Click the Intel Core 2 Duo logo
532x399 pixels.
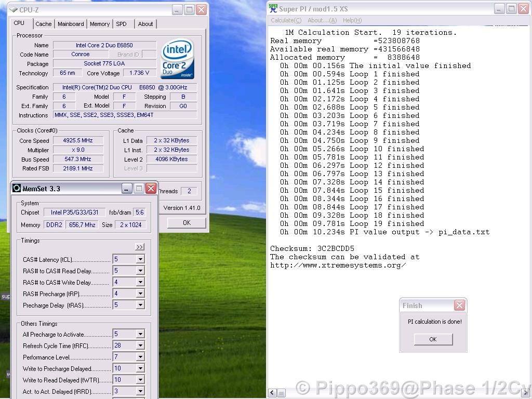(178, 59)
